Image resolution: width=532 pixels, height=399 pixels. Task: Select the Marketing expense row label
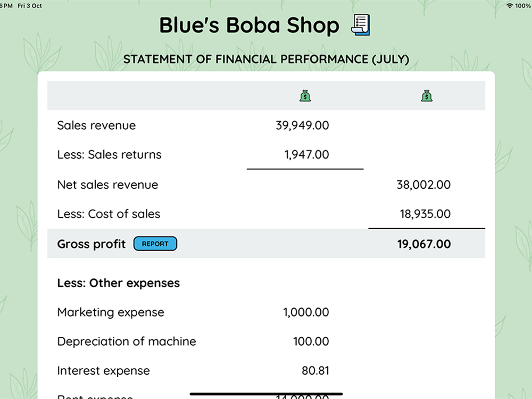(111, 312)
